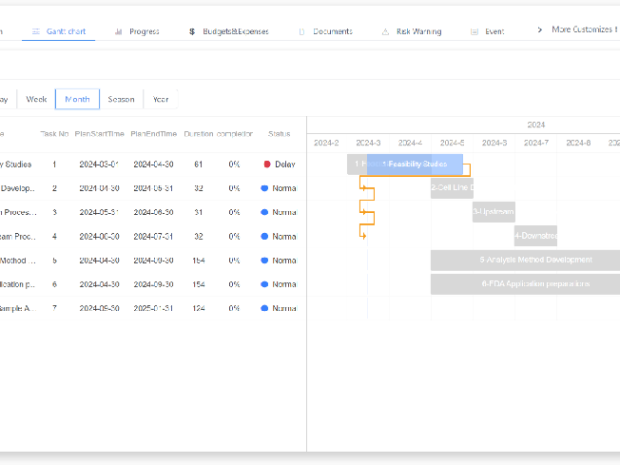Click the Risk Warning triangle icon
This screenshot has width=620, height=465.
[x=385, y=32]
